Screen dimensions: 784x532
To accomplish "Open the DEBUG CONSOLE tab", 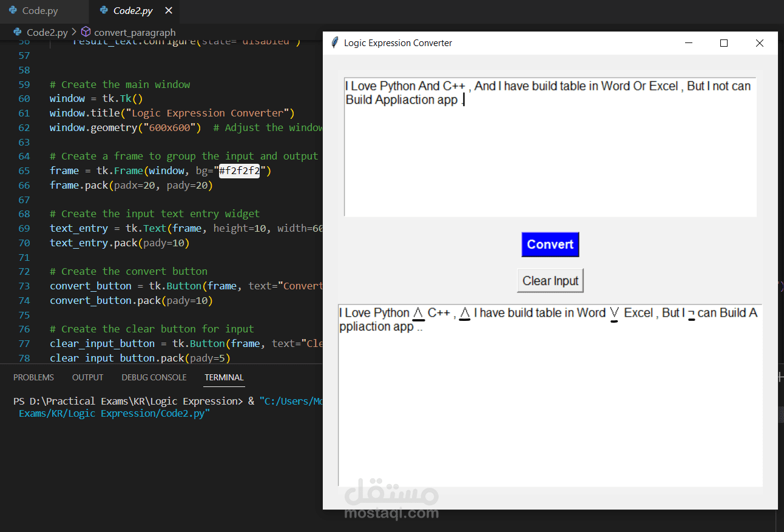I will point(154,377).
